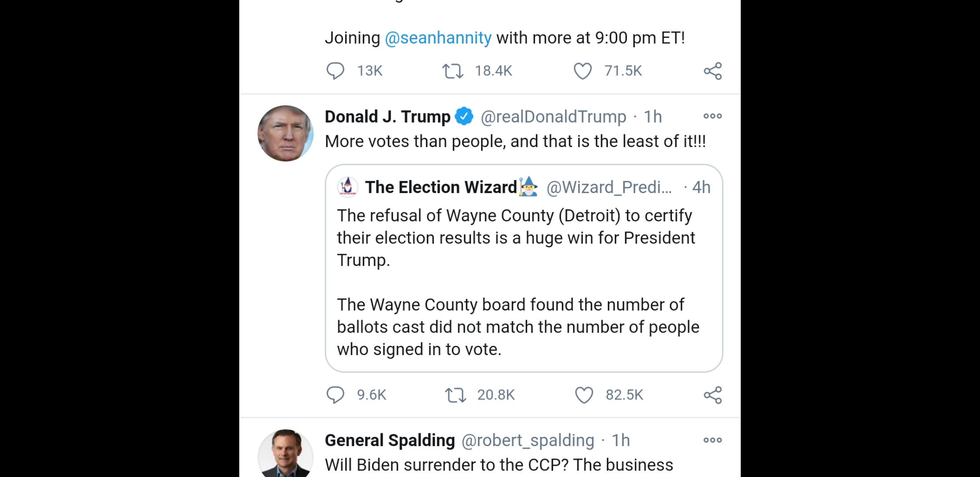Reply to the Sean Hannity tweet
The image size is (980, 477).
pos(335,71)
